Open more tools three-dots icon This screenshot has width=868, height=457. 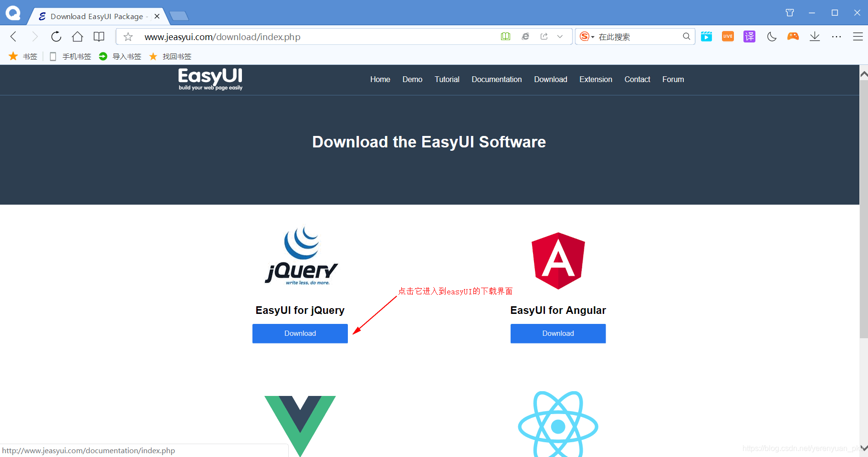(837, 36)
